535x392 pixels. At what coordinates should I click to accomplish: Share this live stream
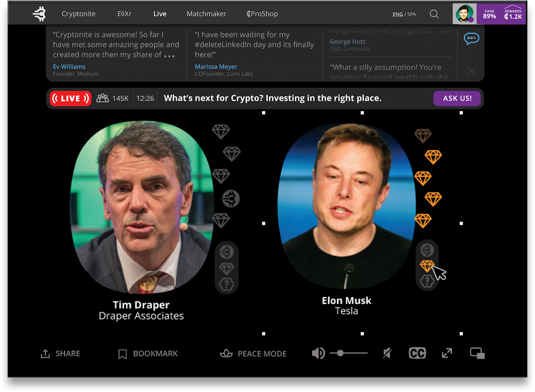point(60,354)
